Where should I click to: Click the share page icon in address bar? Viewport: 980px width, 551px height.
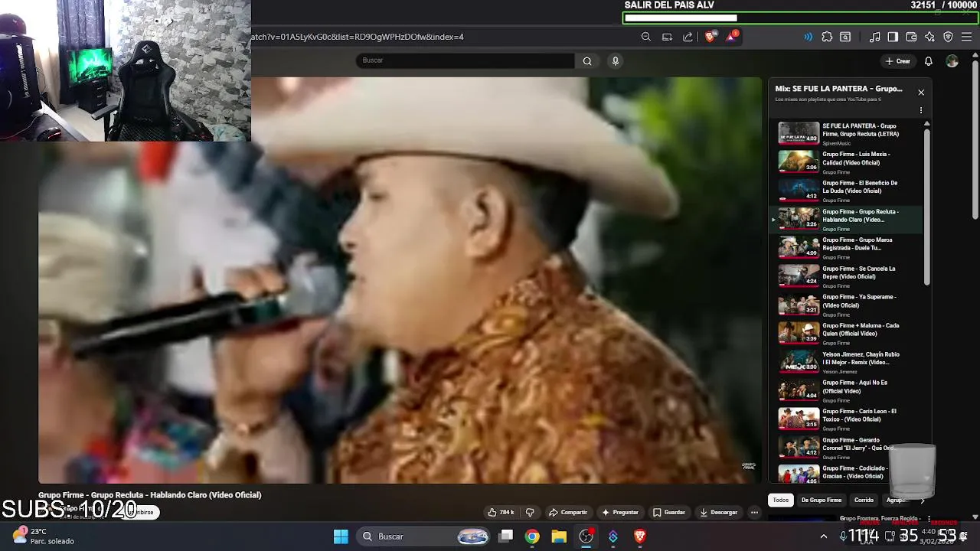[x=688, y=37]
